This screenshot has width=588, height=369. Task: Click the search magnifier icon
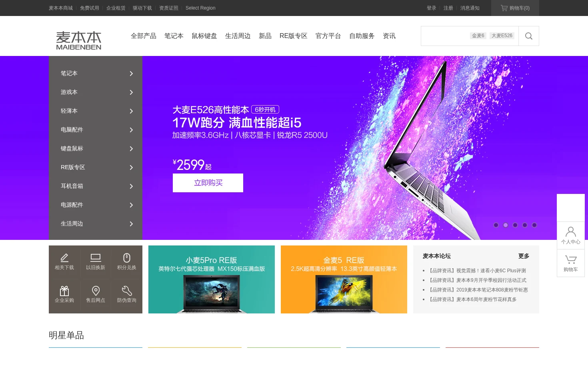(528, 36)
